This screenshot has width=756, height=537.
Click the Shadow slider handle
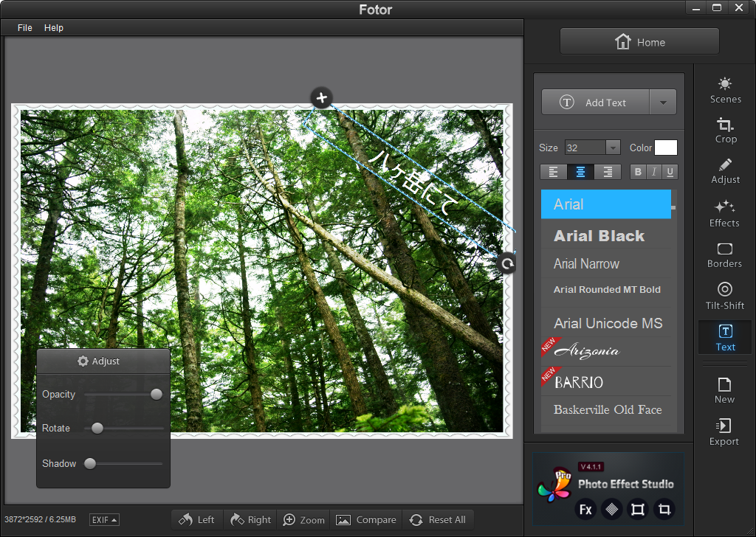pyautogui.click(x=90, y=464)
